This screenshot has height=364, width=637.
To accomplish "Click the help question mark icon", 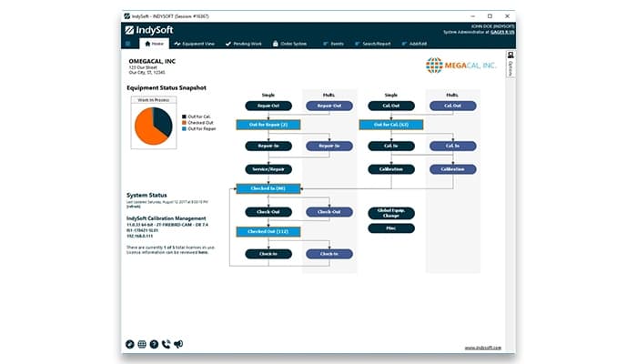I will point(153,344).
